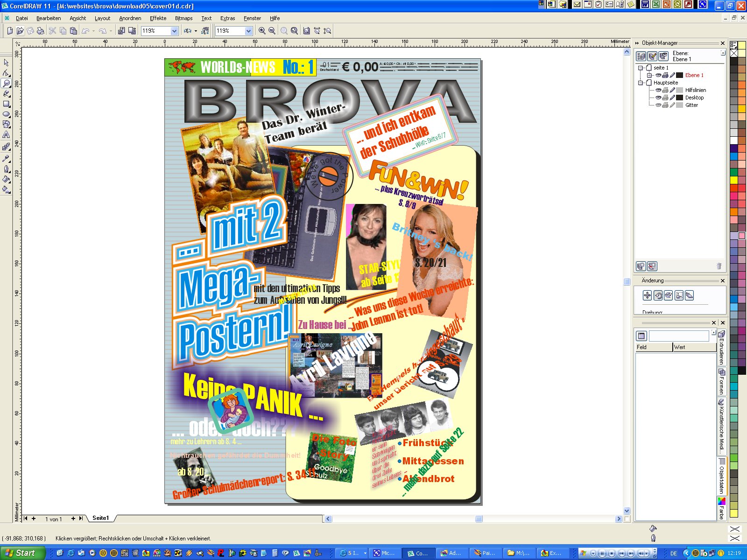
Task: Select the Text tool in toolbox
Action: tap(6, 134)
